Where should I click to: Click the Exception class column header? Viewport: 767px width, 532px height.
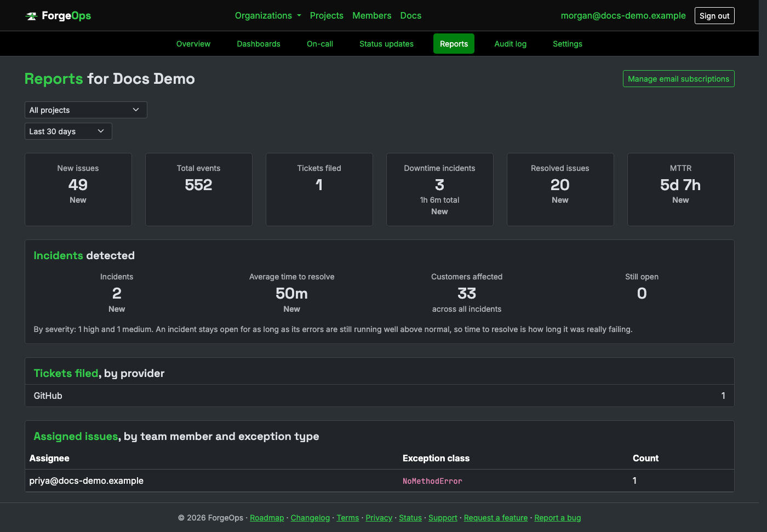pyautogui.click(x=436, y=458)
